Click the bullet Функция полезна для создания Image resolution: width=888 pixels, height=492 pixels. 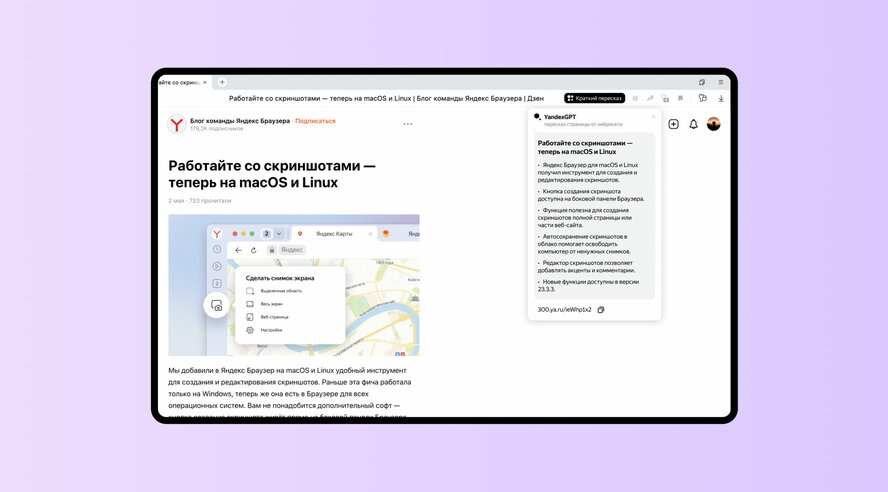click(584, 217)
